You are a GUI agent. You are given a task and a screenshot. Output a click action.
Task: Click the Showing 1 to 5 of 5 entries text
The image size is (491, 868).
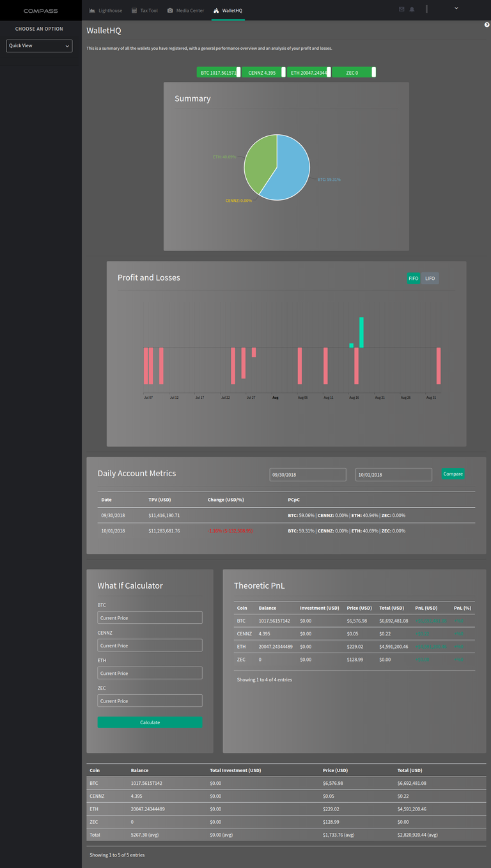click(x=117, y=855)
